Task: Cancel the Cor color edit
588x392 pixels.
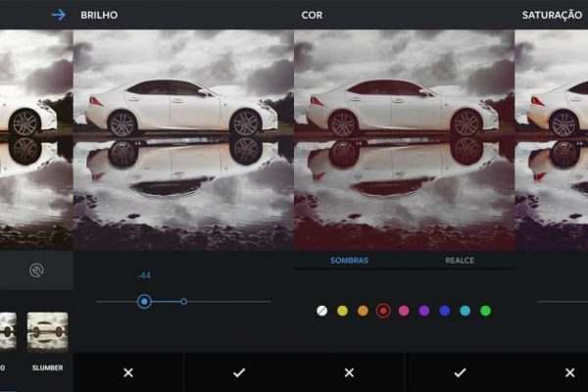Action: click(x=349, y=372)
